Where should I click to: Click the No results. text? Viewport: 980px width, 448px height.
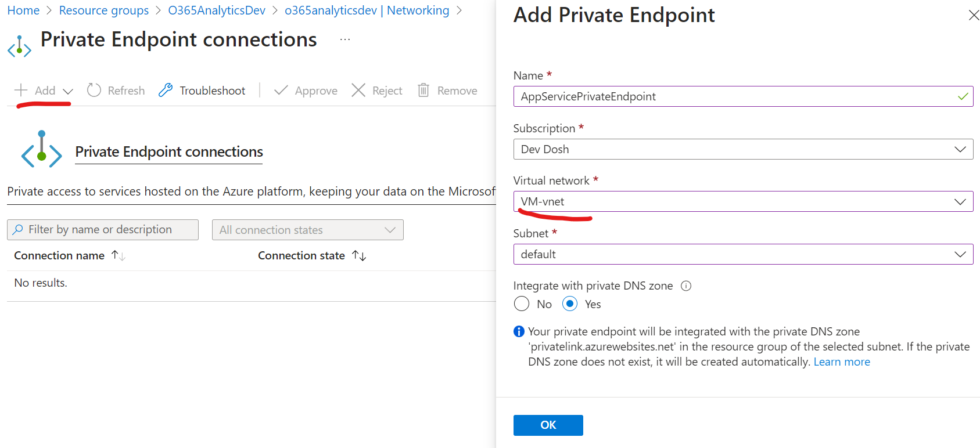click(41, 283)
